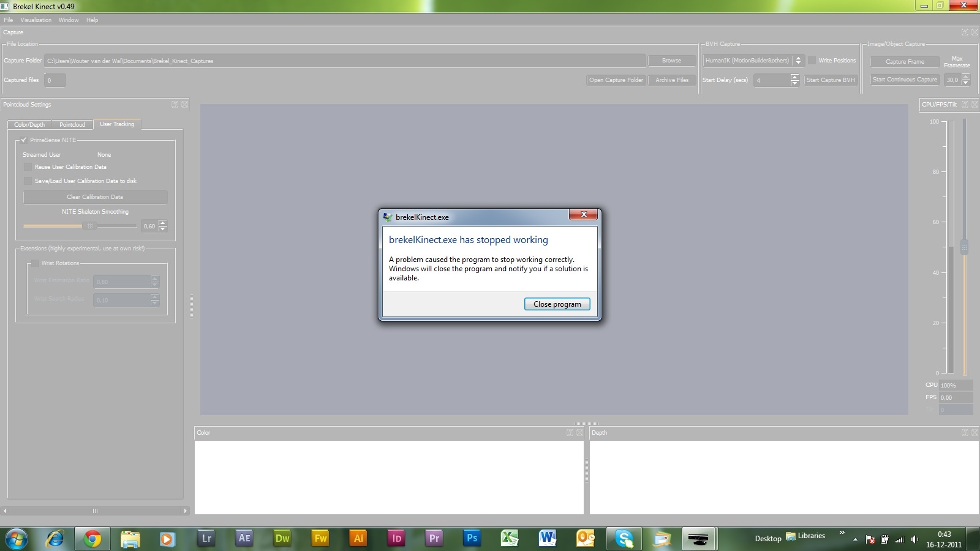Screen dimensions: 980x551
Task: Expand the Libraries toolbar chevron
Action: [x=842, y=533]
